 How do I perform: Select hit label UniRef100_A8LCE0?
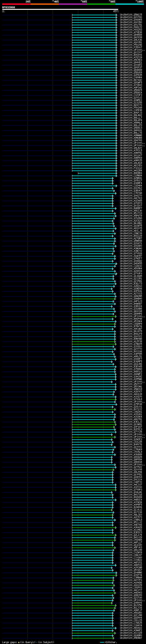point(131,515)
